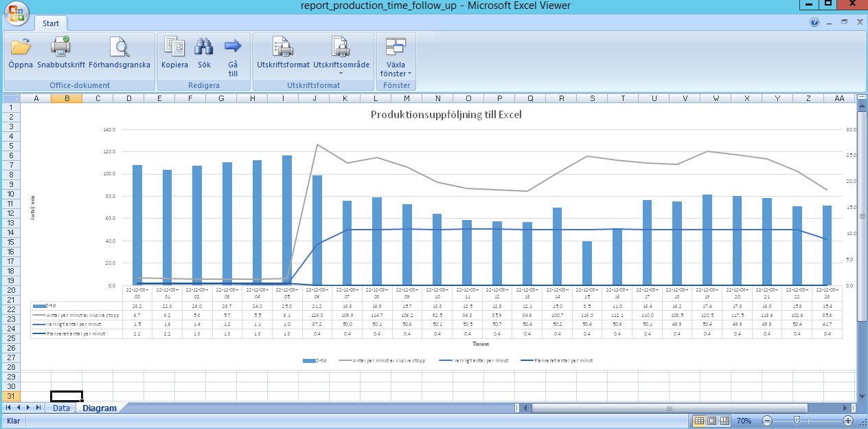Select the Data sheet tab
This screenshot has width=868, height=429.
pyautogui.click(x=62, y=408)
